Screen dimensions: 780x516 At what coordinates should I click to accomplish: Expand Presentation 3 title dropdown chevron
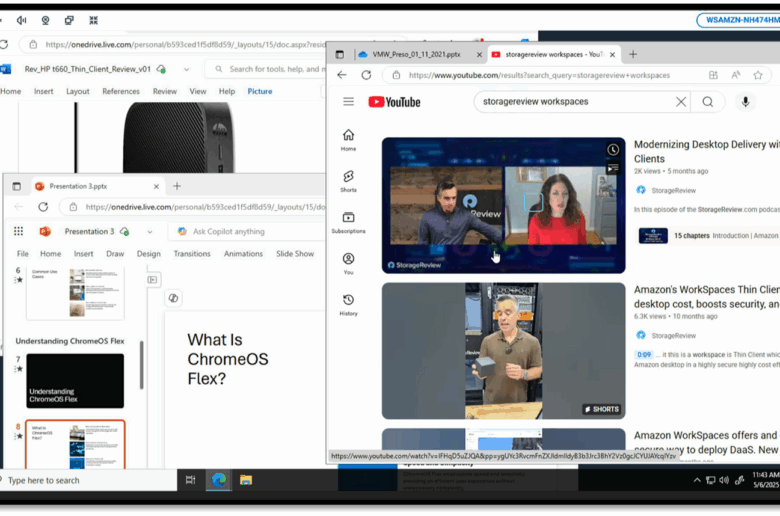pos(150,231)
